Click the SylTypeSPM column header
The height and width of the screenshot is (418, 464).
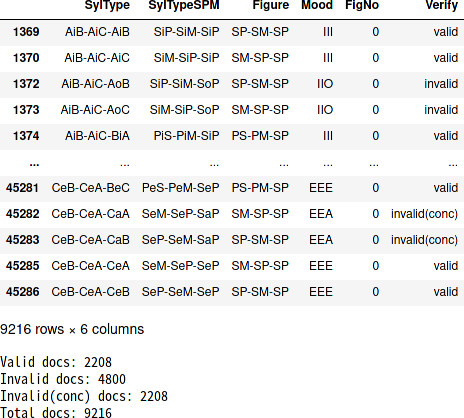pos(184,5)
